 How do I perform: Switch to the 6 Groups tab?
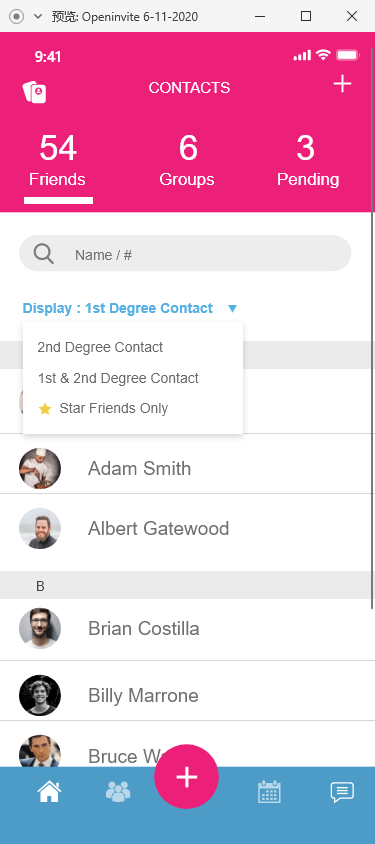(187, 160)
